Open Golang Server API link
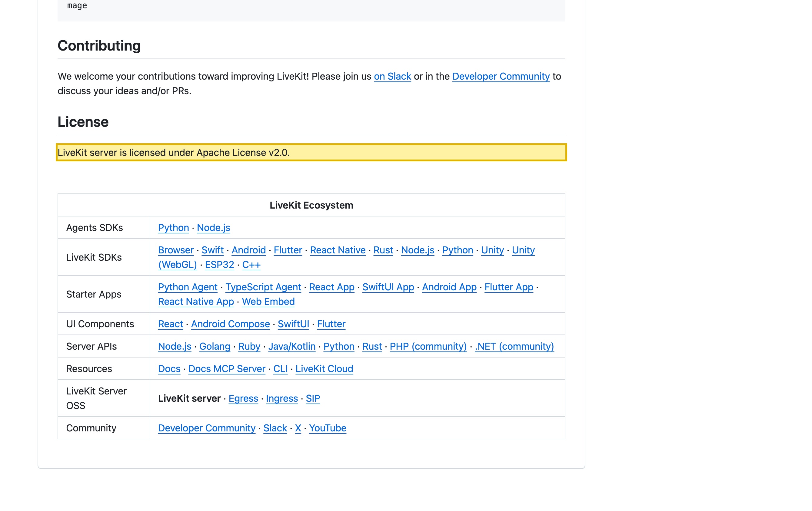This screenshot has width=812, height=511. click(215, 346)
